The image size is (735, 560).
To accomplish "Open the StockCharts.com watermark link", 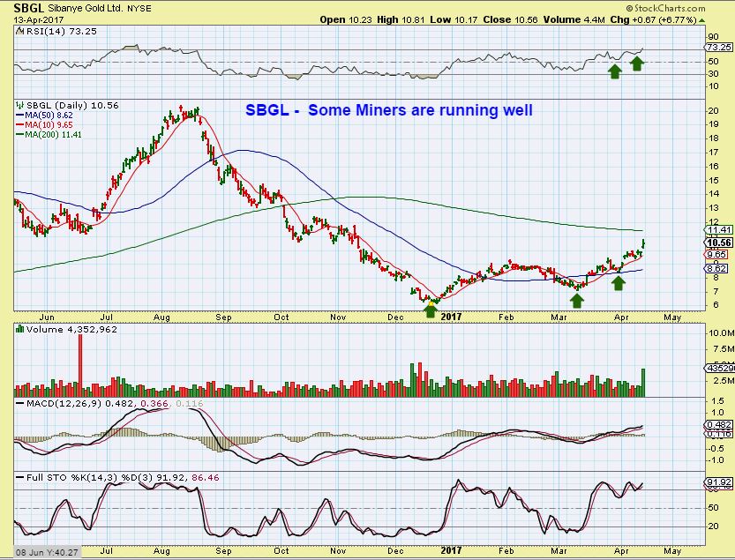I will 665,8.
